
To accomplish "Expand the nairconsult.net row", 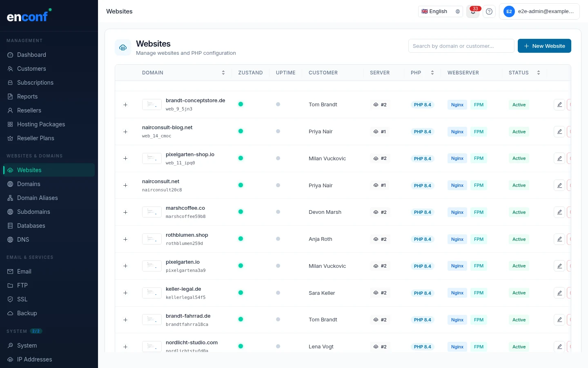I will [x=125, y=185].
